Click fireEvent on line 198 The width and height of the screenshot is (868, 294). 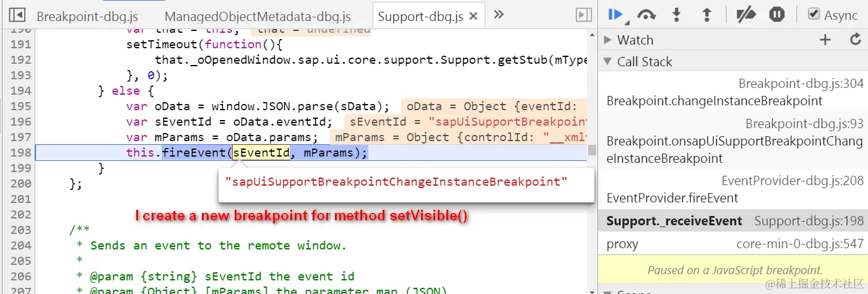click(194, 152)
